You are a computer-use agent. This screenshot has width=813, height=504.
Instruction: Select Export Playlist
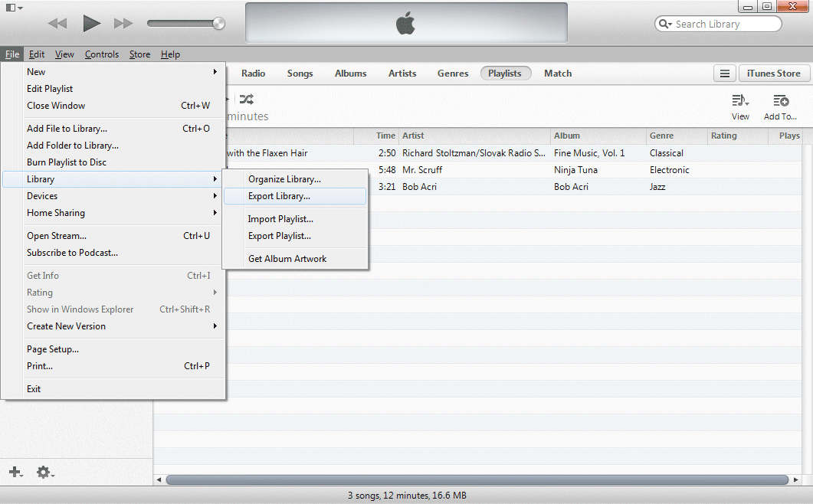coord(295,236)
